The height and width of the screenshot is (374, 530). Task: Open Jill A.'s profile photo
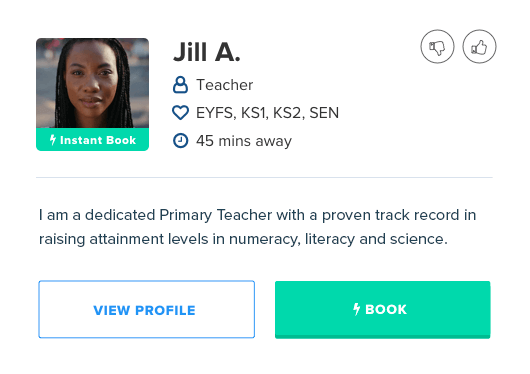(92, 83)
